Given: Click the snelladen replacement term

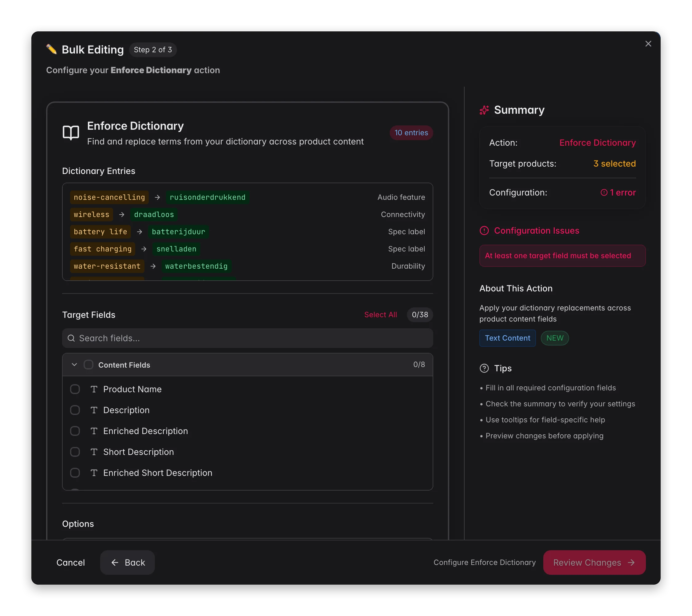Looking at the screenshot, I should tap(176, 249).
